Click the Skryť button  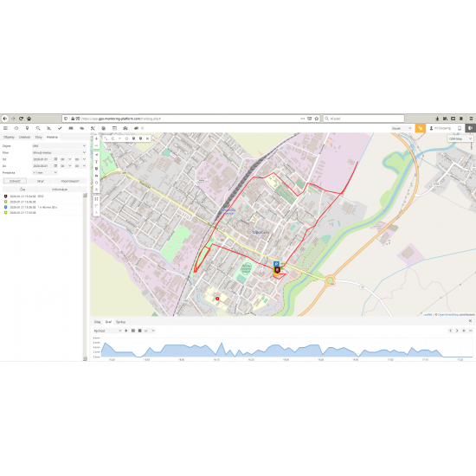click(40, 181)
